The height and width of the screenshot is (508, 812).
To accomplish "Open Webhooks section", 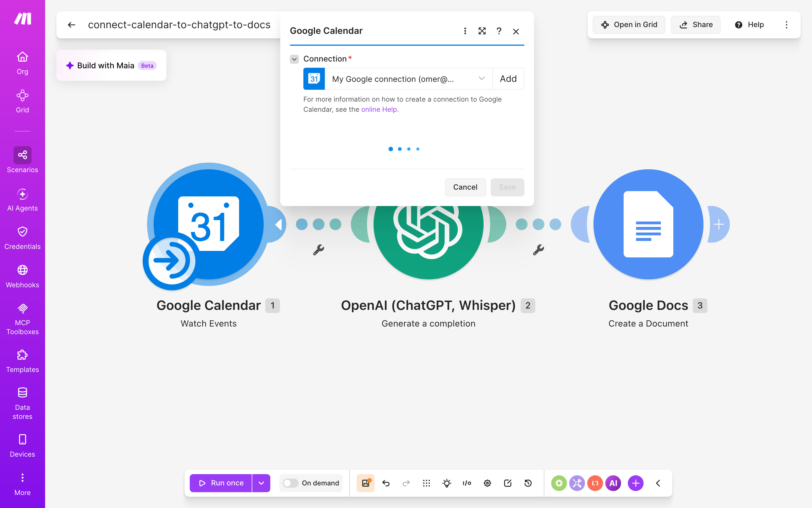I will [23, 277].
